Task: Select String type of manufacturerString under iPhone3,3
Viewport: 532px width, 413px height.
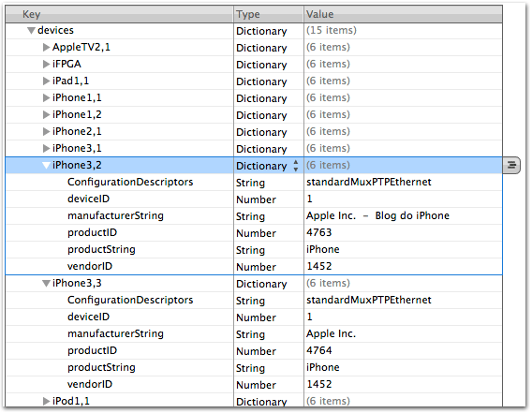Action: [250, 335]
